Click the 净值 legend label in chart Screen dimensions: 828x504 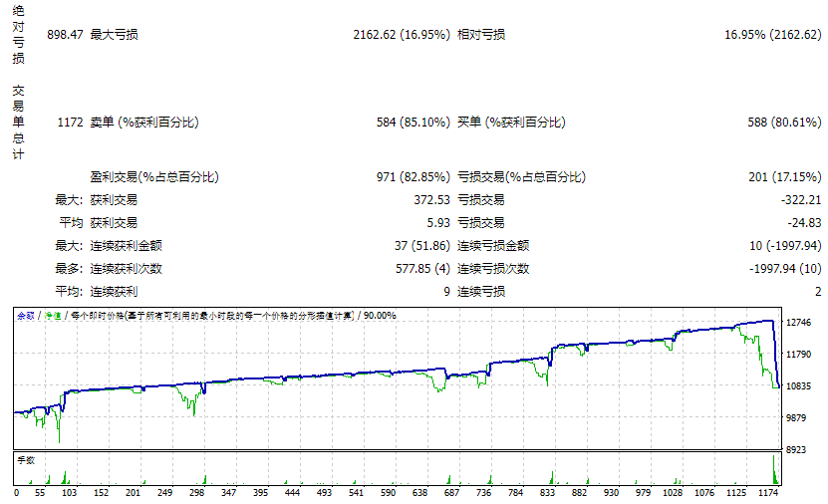(52, 316)
